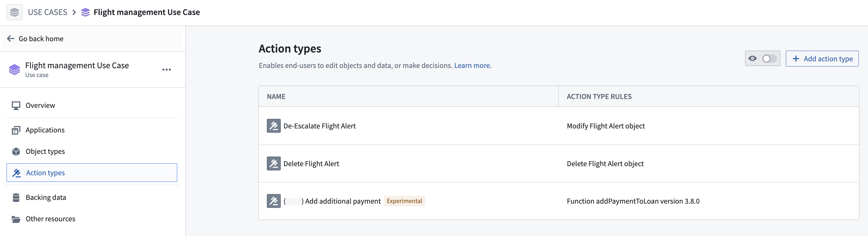This screenshot has width=868, height=236.
Task: Click the De-Escalate Flight Alert action icon
Action: click(274, 126)
